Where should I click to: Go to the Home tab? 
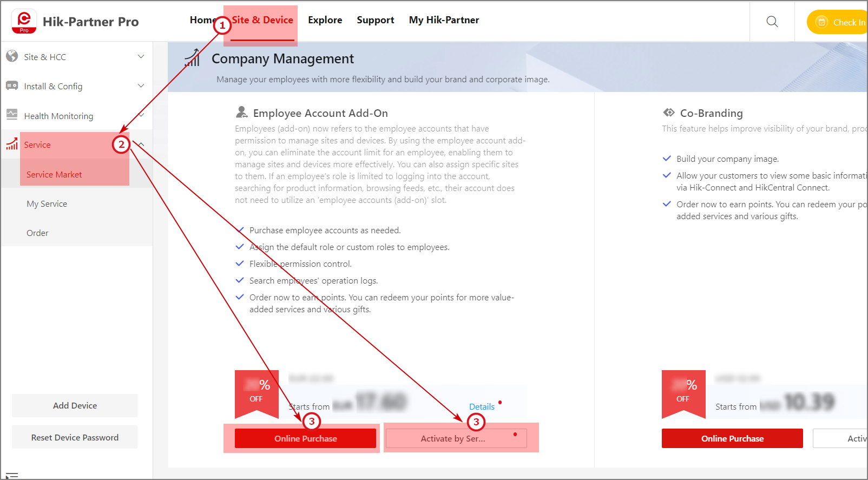203,20
